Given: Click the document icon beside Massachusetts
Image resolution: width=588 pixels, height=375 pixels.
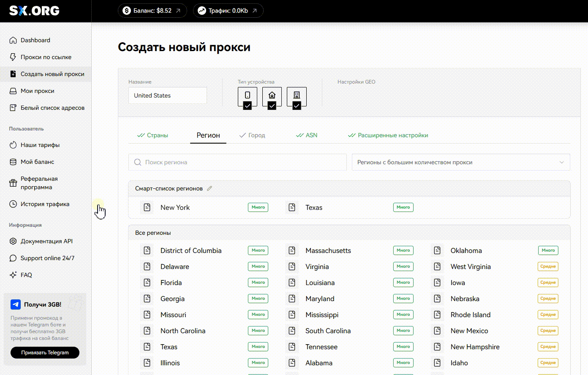Looking at the screenshot, I should [292, 250].
